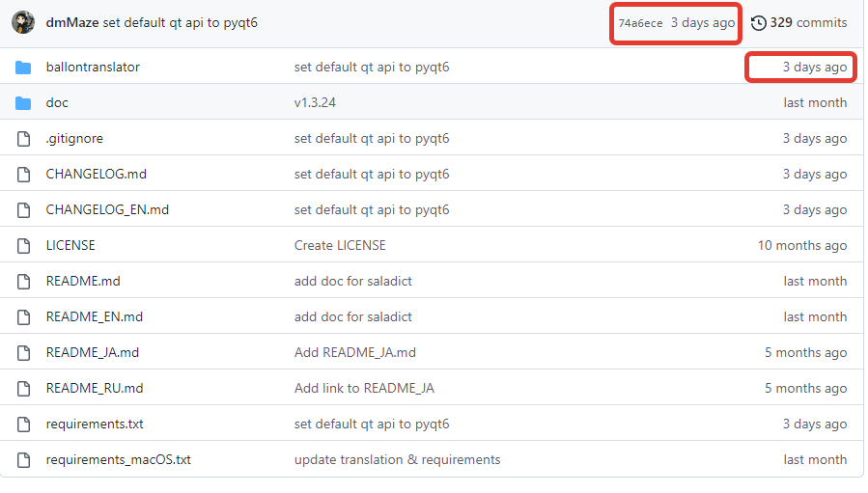Click 'last month' on requirements_macOS.txt row
Image resolution: width=868 pixels, height=493 pixels.
point(815,460)
